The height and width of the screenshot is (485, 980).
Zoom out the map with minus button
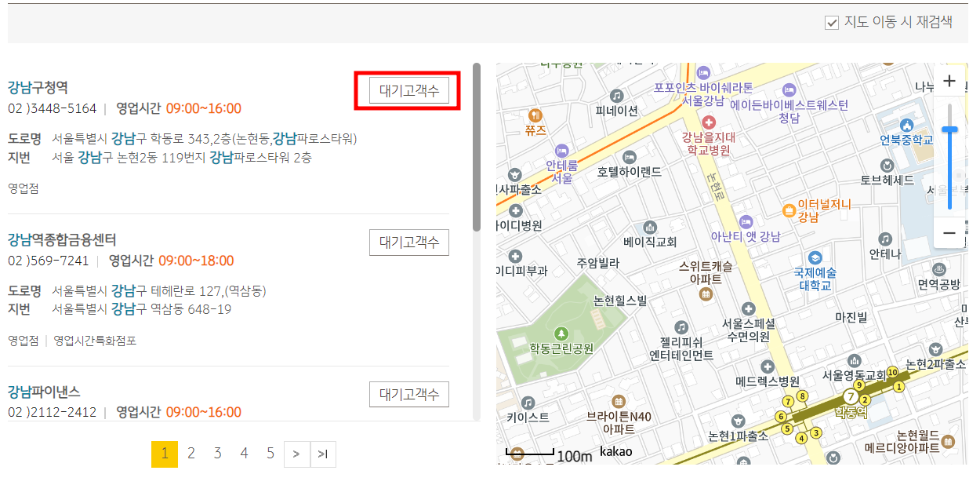949,234
